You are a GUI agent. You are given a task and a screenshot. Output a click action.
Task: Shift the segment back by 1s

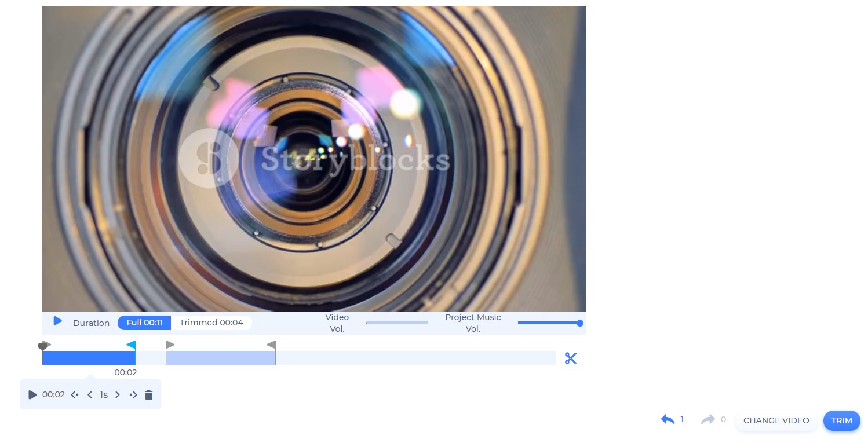[90, 395]
